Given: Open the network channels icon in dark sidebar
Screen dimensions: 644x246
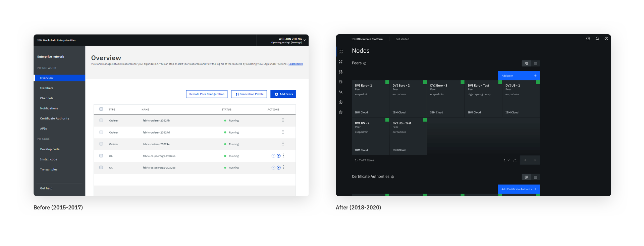Looking at the screenshot, I should 340,62.
